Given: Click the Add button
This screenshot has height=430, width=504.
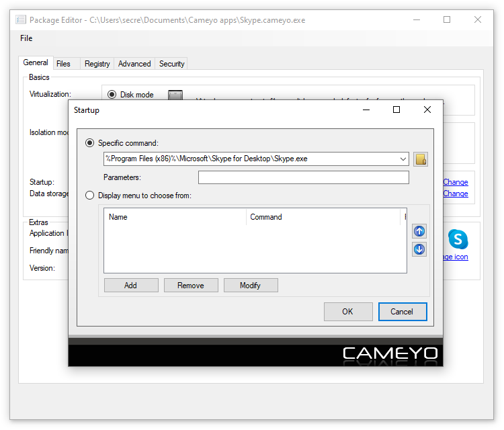Looking at the screenshot, I should [x=131, y=286].
